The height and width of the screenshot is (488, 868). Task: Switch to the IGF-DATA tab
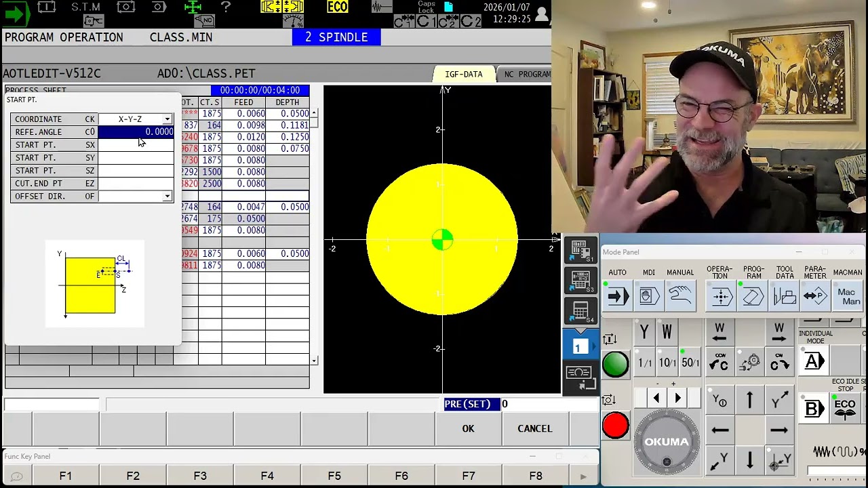[464, 74]
